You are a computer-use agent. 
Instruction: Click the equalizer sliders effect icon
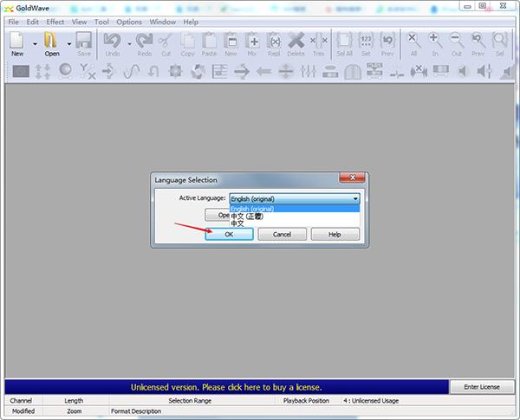tap(308, 71)
